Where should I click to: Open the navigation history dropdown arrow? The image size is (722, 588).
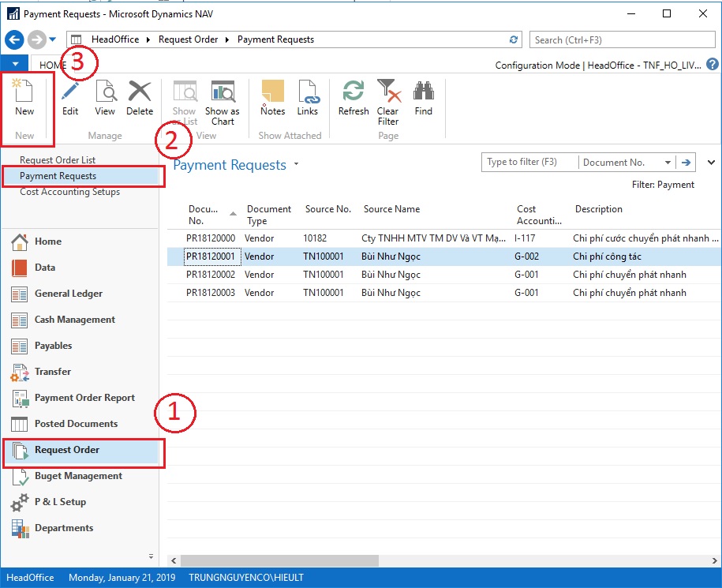(x=53, y=39)
